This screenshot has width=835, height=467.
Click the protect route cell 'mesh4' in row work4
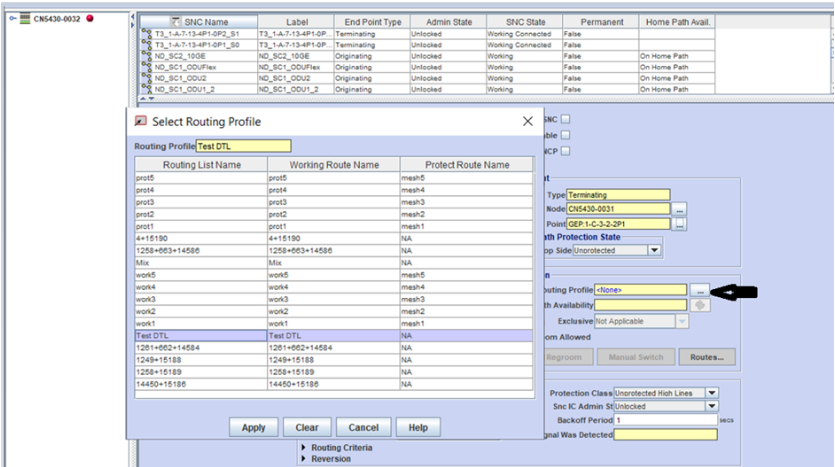(466, 287)
